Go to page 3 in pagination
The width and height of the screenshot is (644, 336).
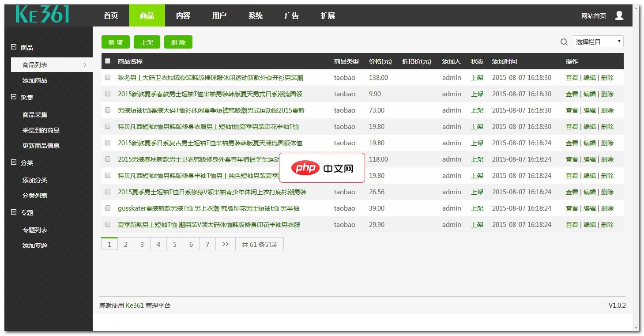click(142, 243)
